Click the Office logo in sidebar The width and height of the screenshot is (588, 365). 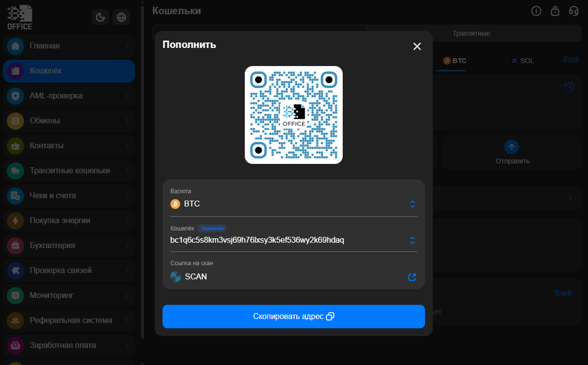20,17
